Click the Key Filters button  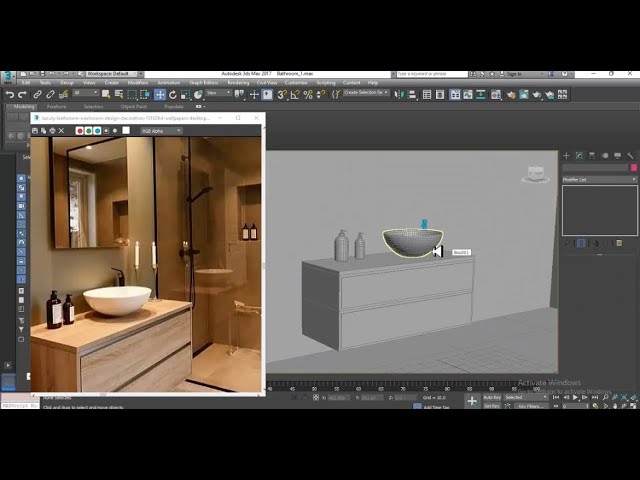(x=531, y=406)
